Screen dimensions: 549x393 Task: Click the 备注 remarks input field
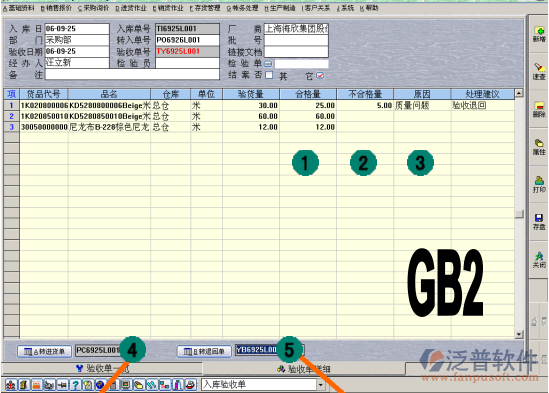(132, 75)
